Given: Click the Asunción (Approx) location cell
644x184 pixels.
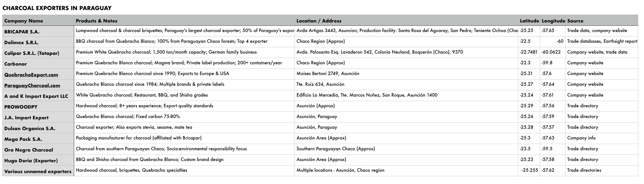Looking at the screenshot, I should tap(406, 106).
